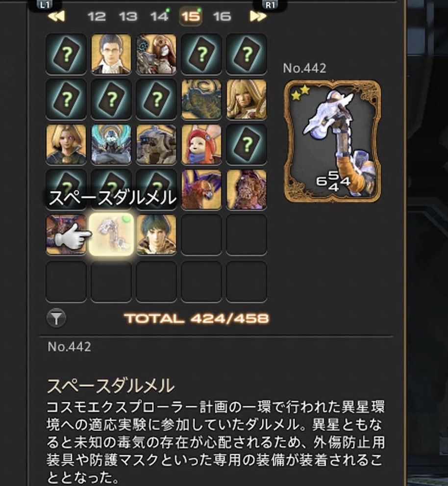Screen dimensions: 448x486
Task: Select the blue-winged masked figure card
Action: pos(111,144)
